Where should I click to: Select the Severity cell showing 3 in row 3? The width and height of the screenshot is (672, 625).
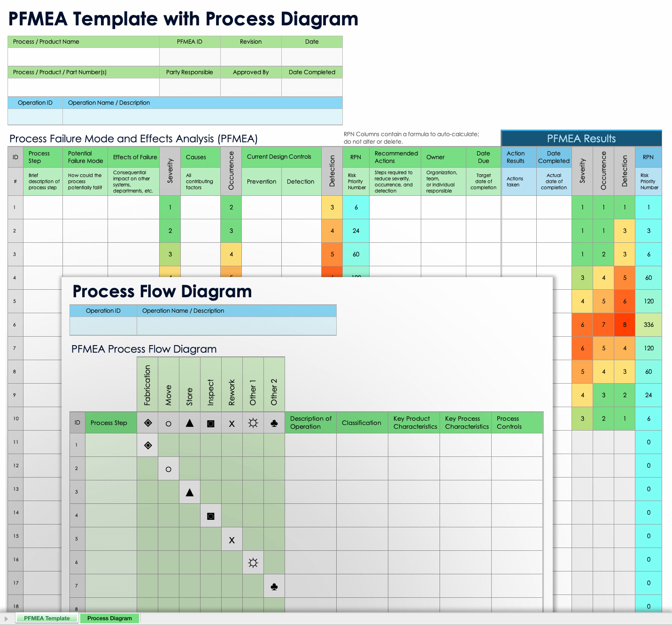[x=170, y=254]
